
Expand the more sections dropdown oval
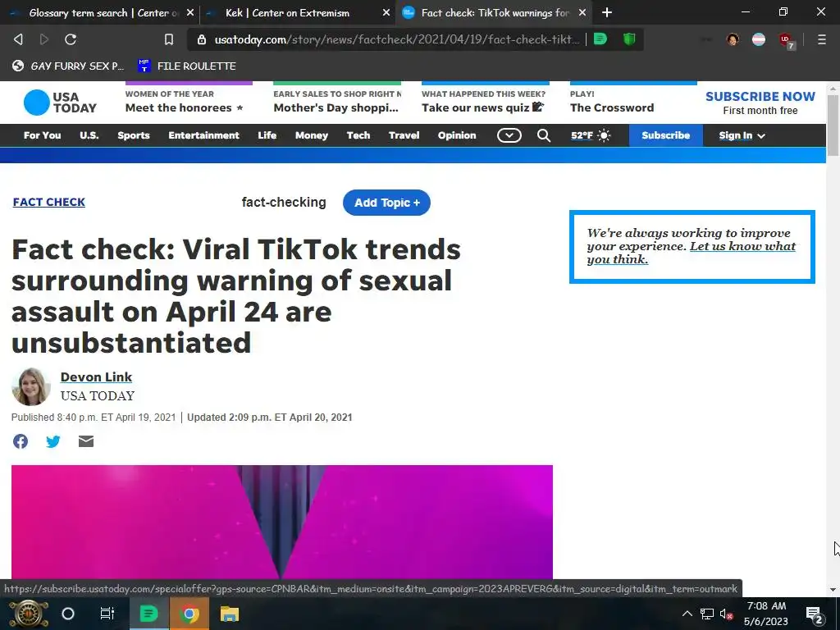[x=509, y=135]
